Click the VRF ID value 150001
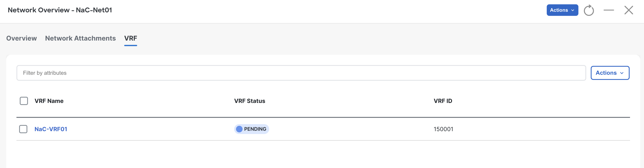 click(x=443, y=129)
